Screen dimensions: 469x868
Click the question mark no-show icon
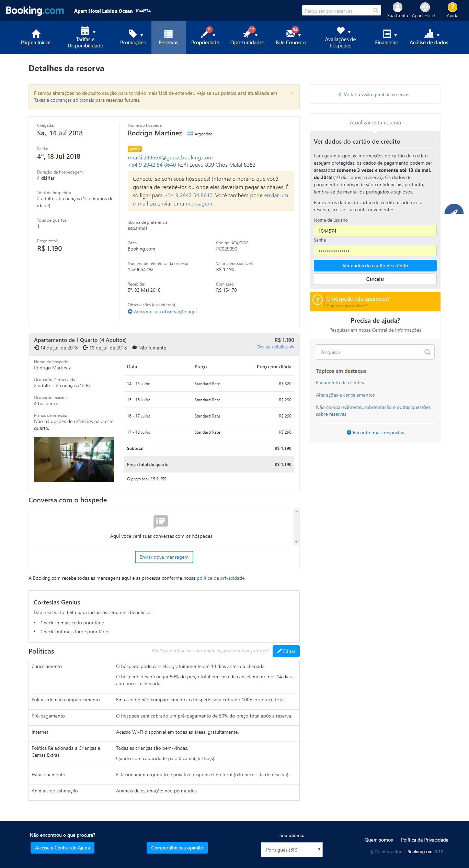point(318,300)
